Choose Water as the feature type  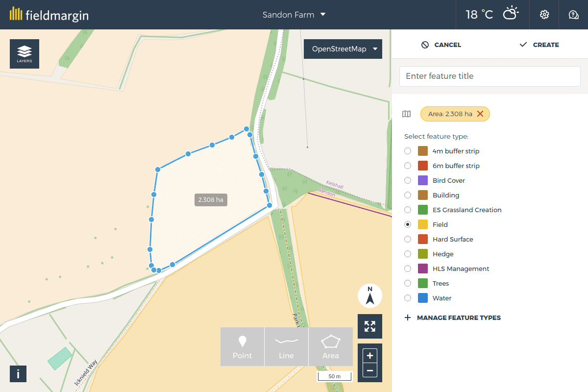coord(407,298)
